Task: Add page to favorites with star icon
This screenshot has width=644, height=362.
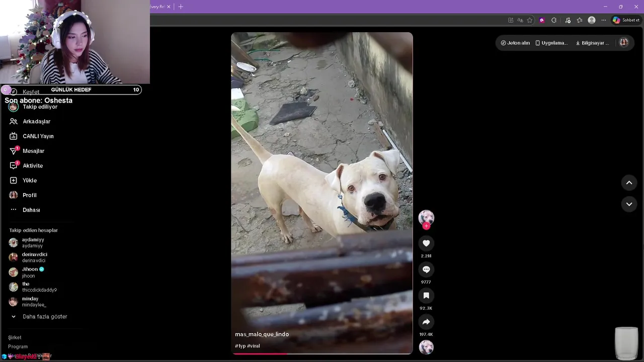Action: click(x=530, y=20)
